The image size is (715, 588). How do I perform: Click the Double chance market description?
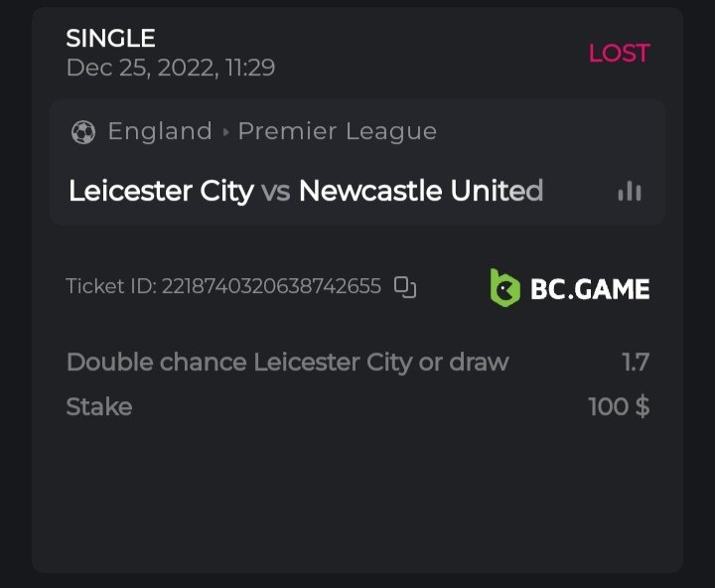[x=287, y=362]
